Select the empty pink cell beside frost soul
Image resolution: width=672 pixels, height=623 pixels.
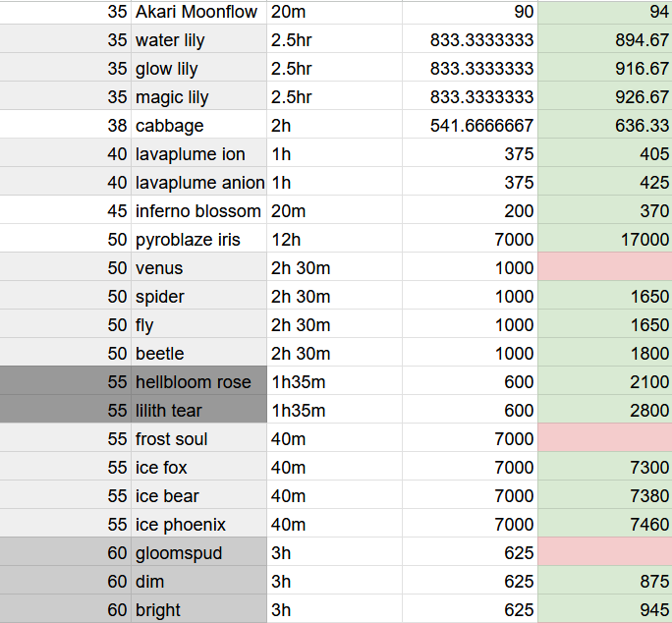click(x=605, y=439)
